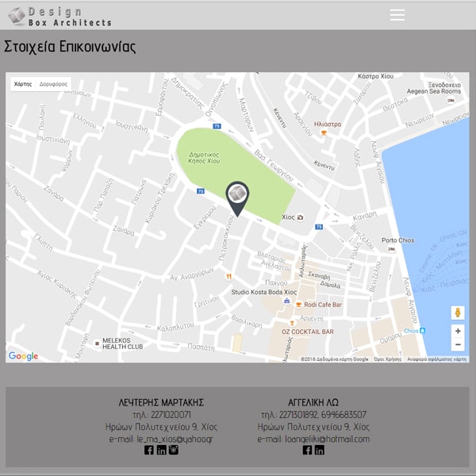Email le_ma_xios@yahoo.gr address link

tap(161, 439)
